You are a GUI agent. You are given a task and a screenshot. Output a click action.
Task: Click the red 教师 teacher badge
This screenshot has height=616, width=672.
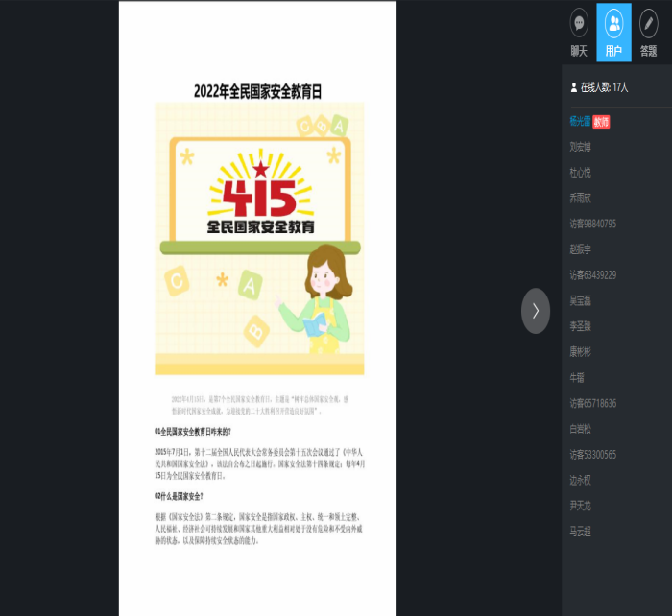[x=602, y=122]
